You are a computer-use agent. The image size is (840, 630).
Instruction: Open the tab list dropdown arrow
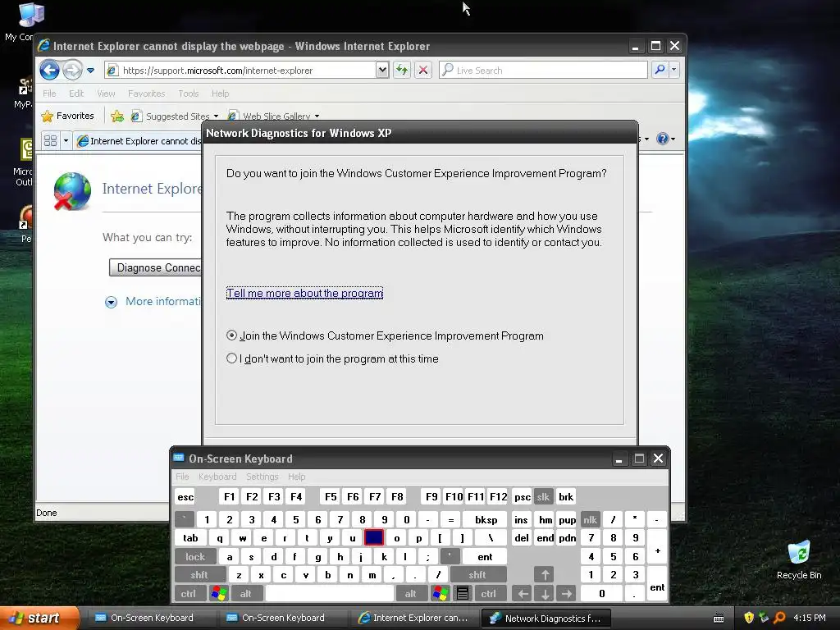pyautogui.click(x=66, y=140)
